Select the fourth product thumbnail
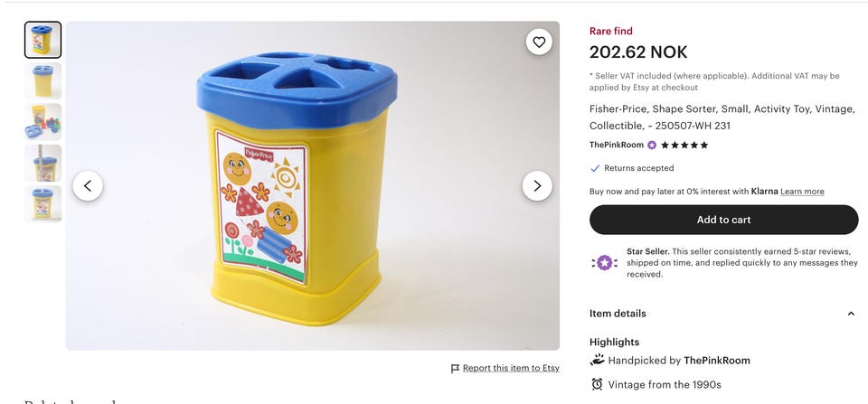Screen dimensions: 868x404 coord(43,163)
